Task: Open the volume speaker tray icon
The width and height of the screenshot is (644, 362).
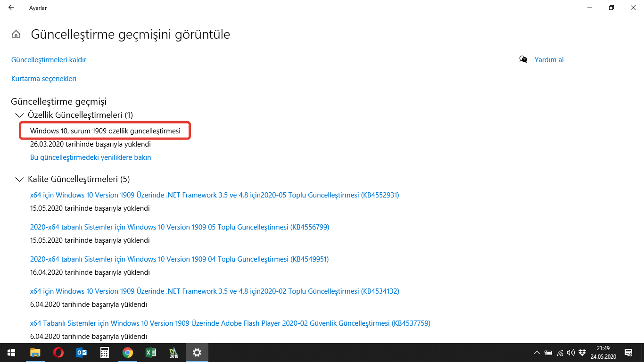Action: point(571,353)
